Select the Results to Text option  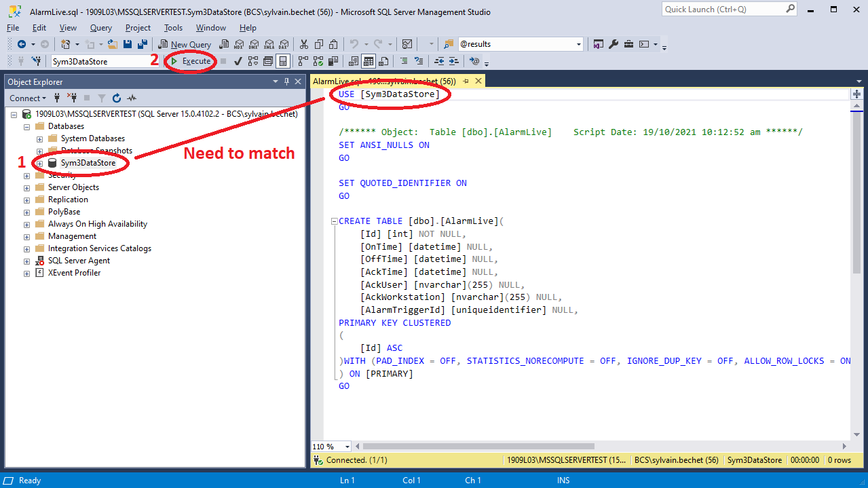(x=353, y=61)
